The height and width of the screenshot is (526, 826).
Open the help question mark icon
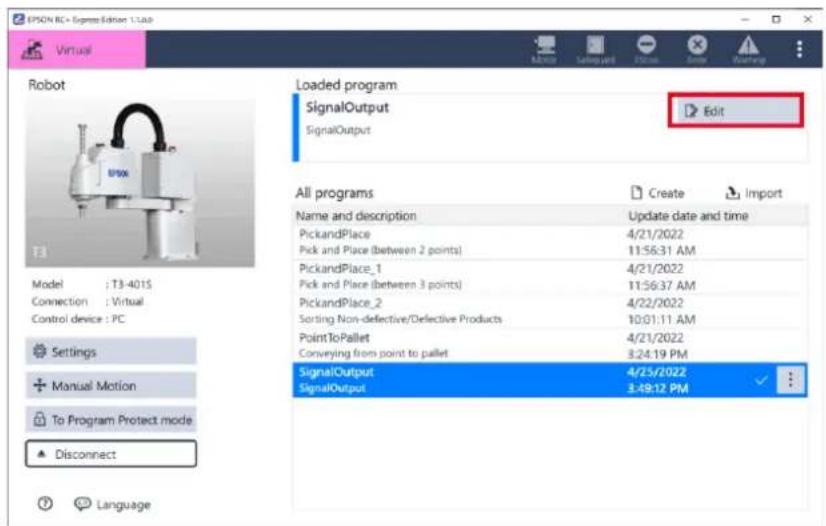tap(45, 504)
